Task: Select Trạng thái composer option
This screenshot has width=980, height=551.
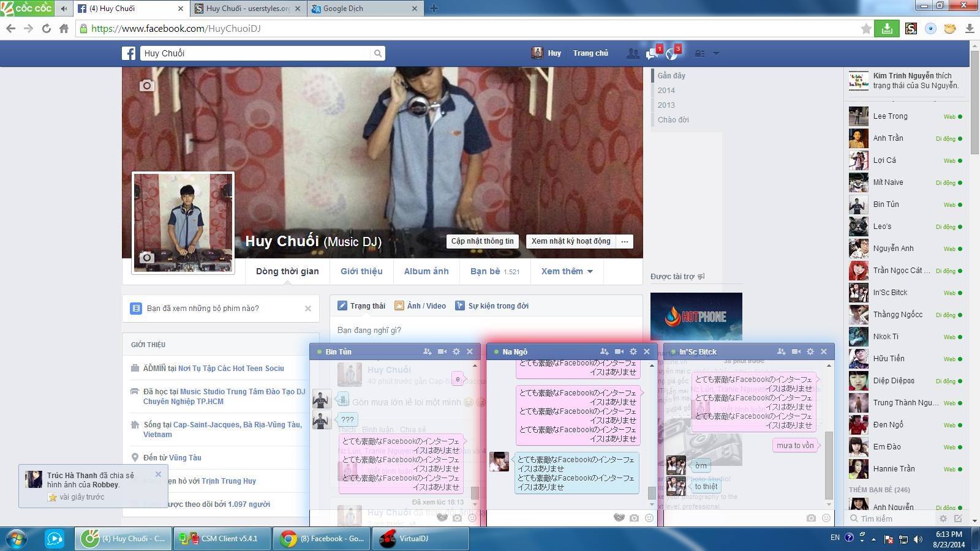Action: point(361,305)
